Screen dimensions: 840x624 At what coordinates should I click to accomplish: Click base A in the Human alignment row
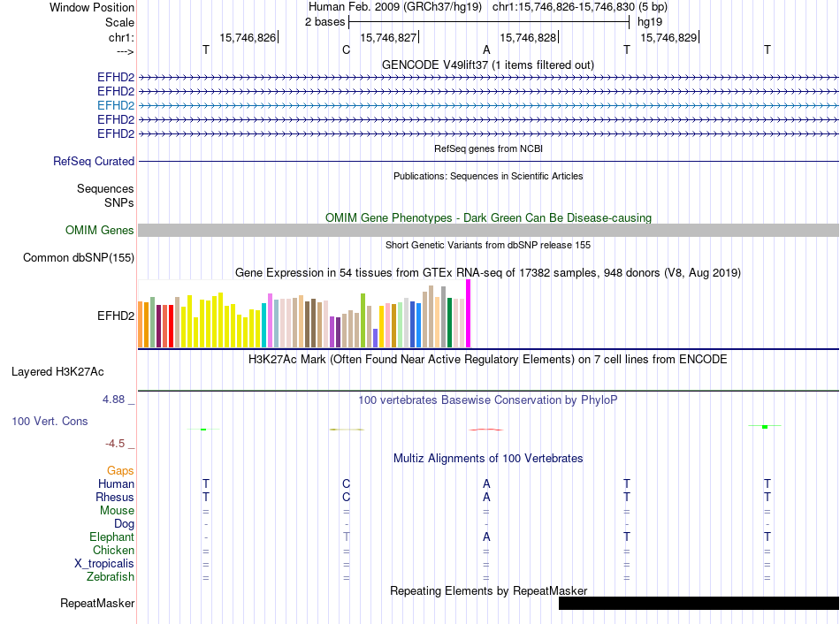486,483
